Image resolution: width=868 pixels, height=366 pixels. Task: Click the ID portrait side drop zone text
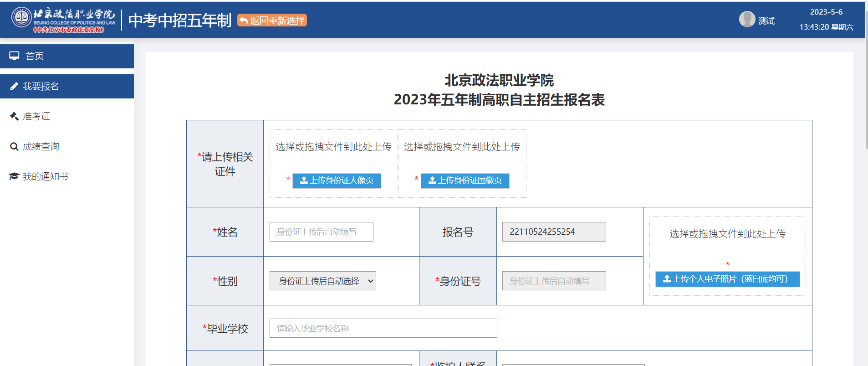(333, 147)
